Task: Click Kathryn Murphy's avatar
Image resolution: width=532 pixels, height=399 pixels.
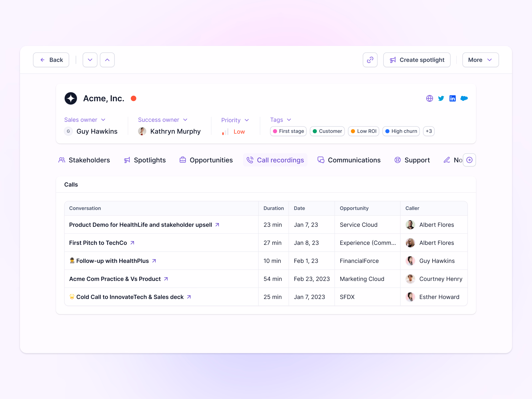Action: click(x=142, y=131)
